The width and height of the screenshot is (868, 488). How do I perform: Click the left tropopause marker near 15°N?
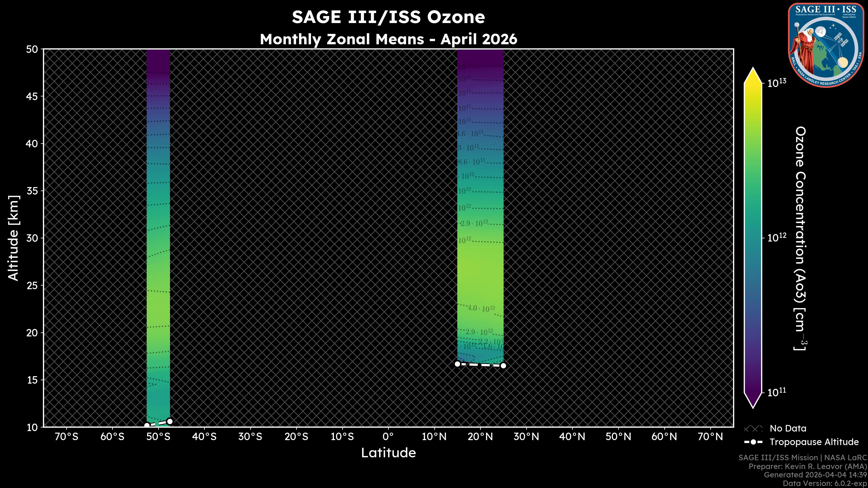tap(457, 364)
